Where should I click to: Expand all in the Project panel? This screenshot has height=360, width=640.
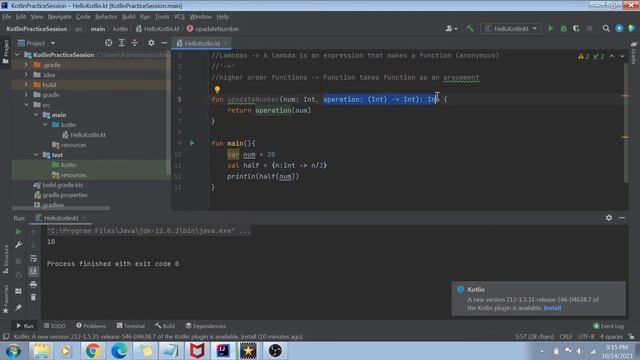point(121,43)
